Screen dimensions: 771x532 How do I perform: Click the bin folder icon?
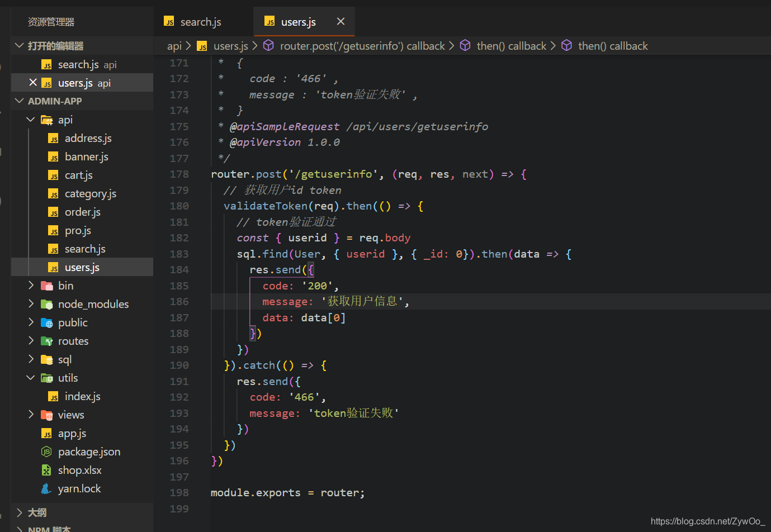[47, 286]
